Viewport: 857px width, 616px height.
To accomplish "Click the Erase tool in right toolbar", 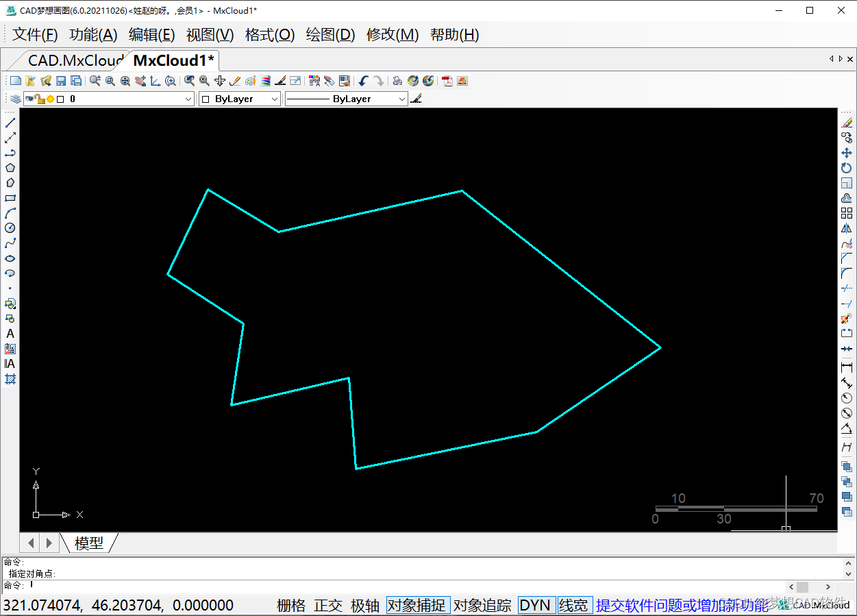I will 847,123.
